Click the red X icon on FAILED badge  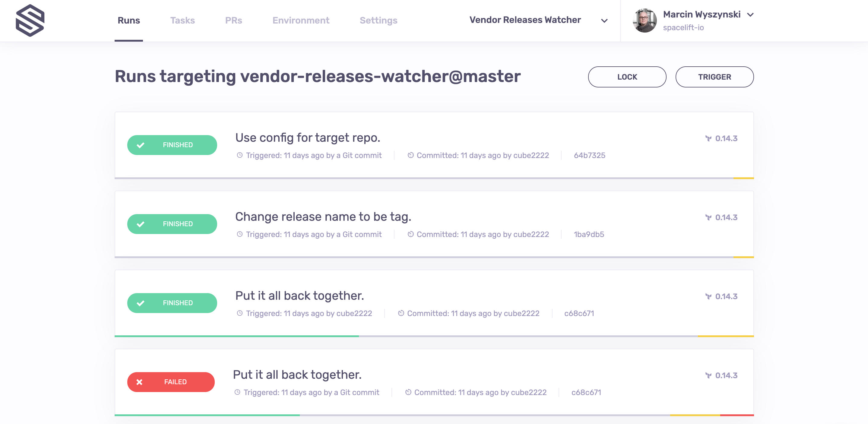(140, 382)
